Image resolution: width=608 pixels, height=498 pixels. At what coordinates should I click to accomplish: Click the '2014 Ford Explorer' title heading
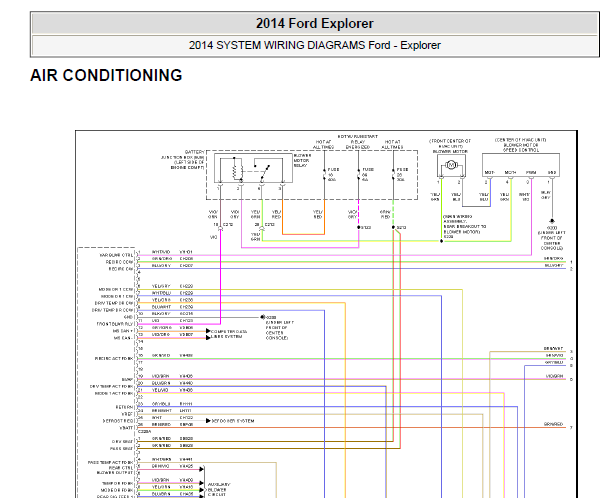[x=314, y=23]
